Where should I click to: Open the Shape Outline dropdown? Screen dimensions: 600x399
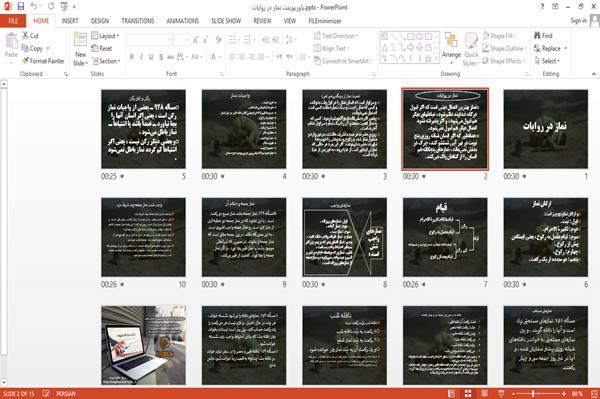click(504, 48)
